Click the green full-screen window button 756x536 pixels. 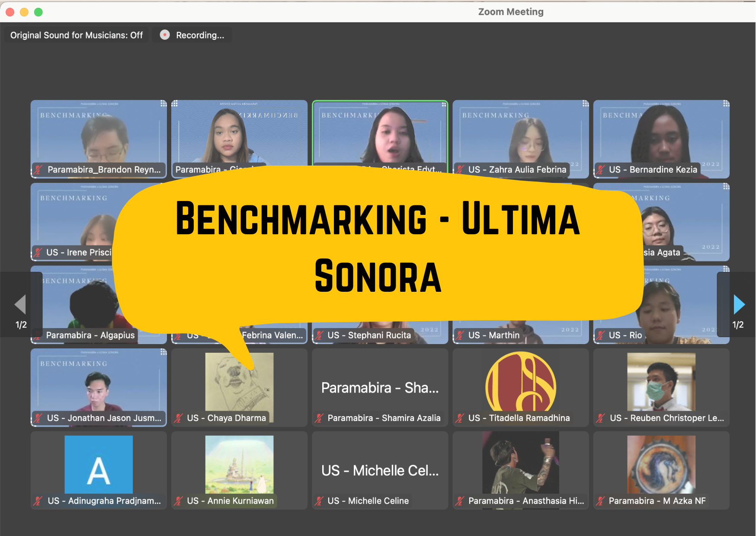38,12
